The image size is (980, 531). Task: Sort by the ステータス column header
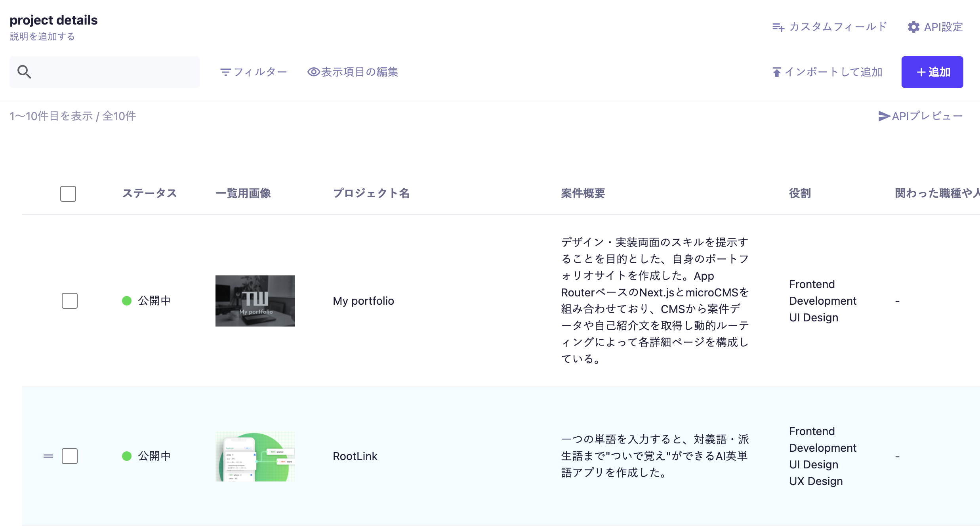pos(150,194)
